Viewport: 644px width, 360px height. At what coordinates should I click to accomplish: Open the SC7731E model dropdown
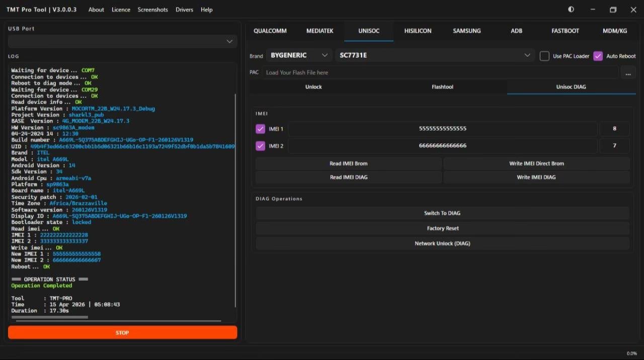[x=435, y=55]
